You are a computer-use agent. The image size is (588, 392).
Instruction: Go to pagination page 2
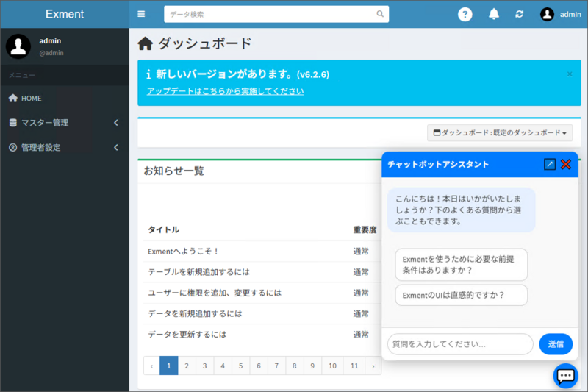[x=187, y=366]
